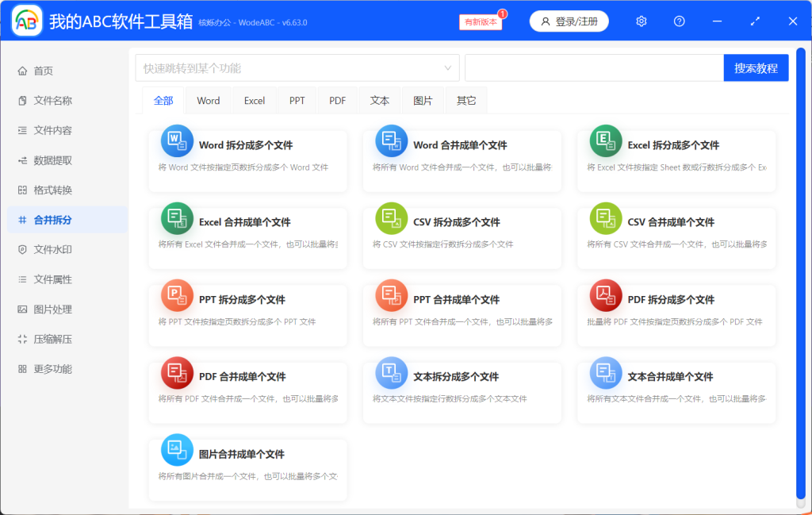The image size is (812, 515).
Task: Click the 更多功能 grid icon
Action: 22,369
